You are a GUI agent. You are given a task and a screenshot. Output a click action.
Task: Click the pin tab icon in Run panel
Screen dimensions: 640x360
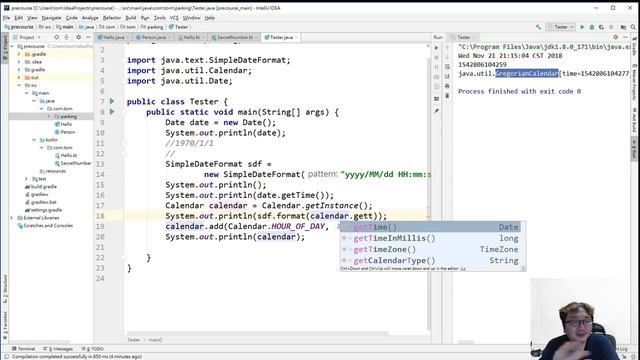point(436,111)
